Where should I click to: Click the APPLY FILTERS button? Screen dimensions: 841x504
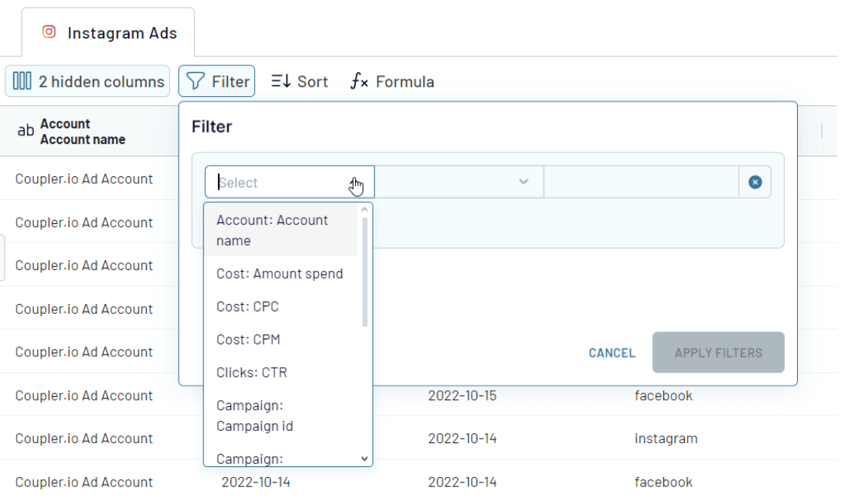coord(719,352)
